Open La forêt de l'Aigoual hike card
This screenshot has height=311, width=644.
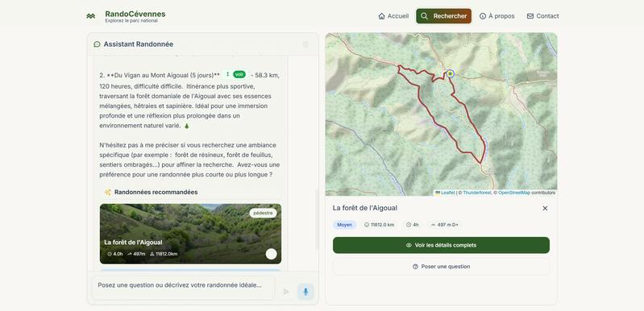[x=190, y=234]
